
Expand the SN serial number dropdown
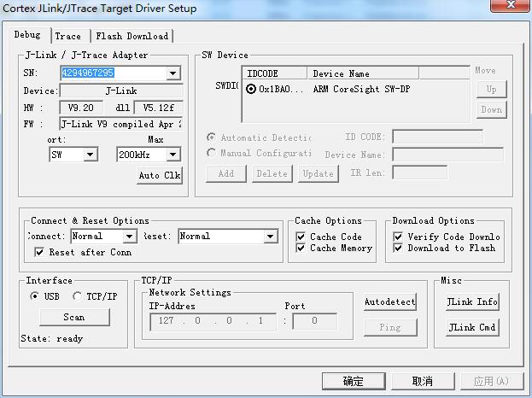pyautogui.click(x=173, y=73)
